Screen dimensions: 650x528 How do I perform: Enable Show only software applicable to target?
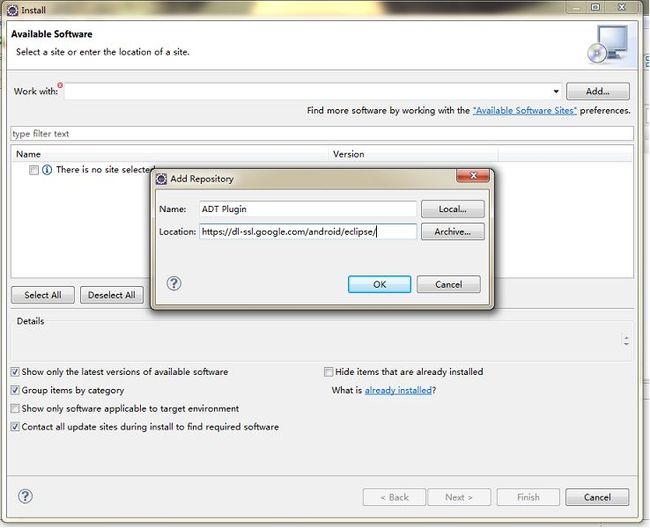pos(15,409)
